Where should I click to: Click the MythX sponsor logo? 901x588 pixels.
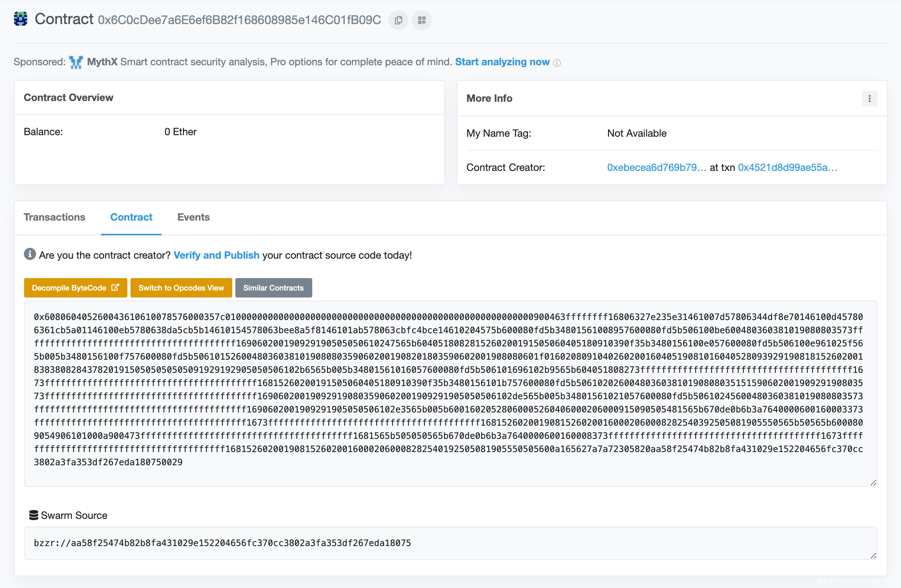coord(76,62)
